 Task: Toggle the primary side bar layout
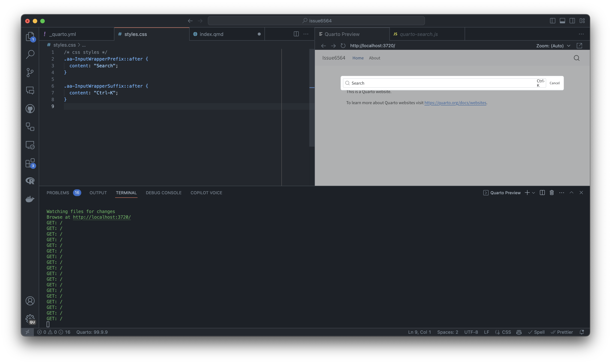pyautogui.click(x=553, y=21)
